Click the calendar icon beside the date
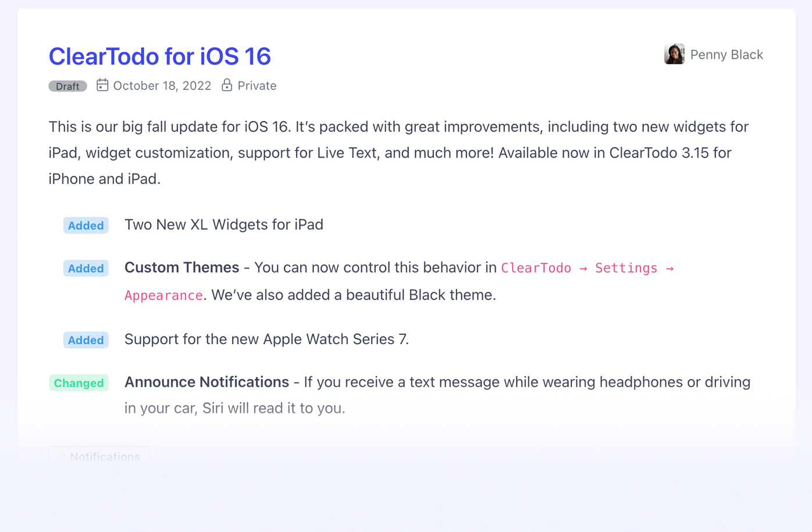The height and width of the screenshot is (532, 812). pos(102,85)
